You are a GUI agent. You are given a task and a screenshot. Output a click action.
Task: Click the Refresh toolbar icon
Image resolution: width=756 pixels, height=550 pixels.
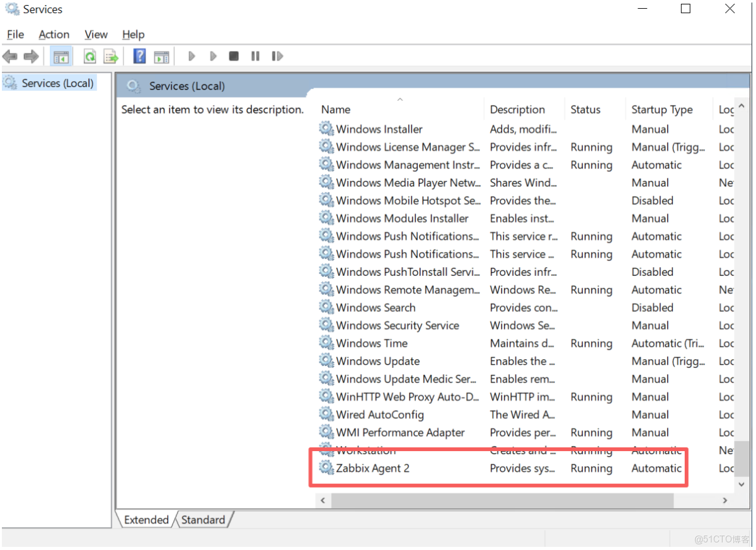tap(90, 57)
